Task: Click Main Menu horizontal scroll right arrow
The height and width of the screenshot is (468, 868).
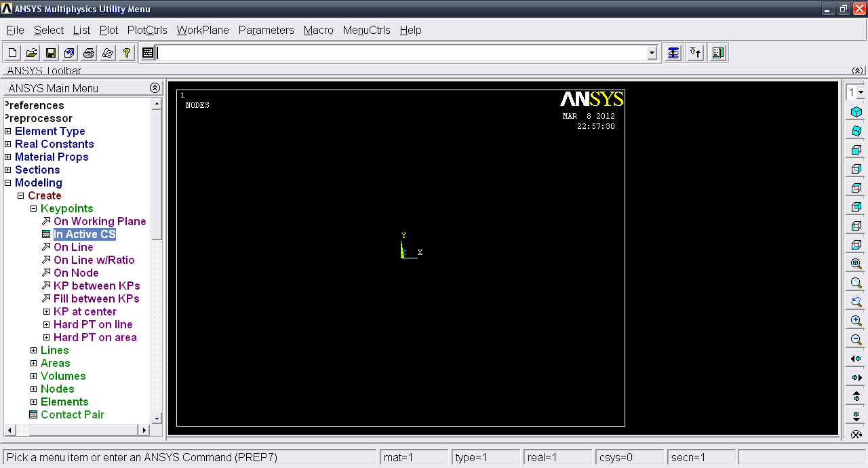Action: click(x=144, y=430)
